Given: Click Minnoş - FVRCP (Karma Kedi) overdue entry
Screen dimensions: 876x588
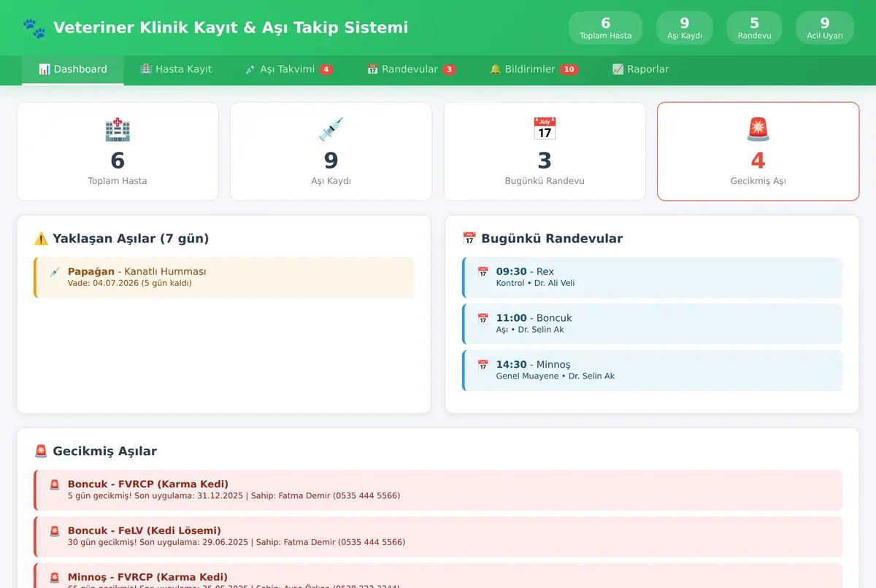Looking at the screenshot, I should point(438,576).
